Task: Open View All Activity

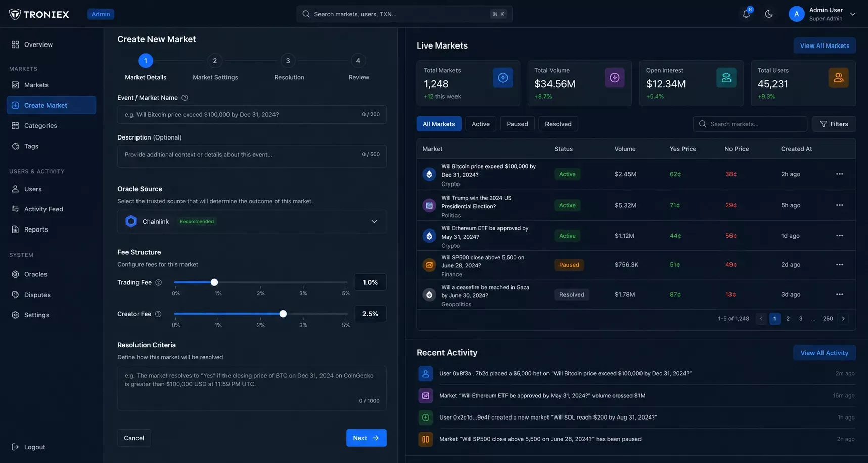Action: 825,353
